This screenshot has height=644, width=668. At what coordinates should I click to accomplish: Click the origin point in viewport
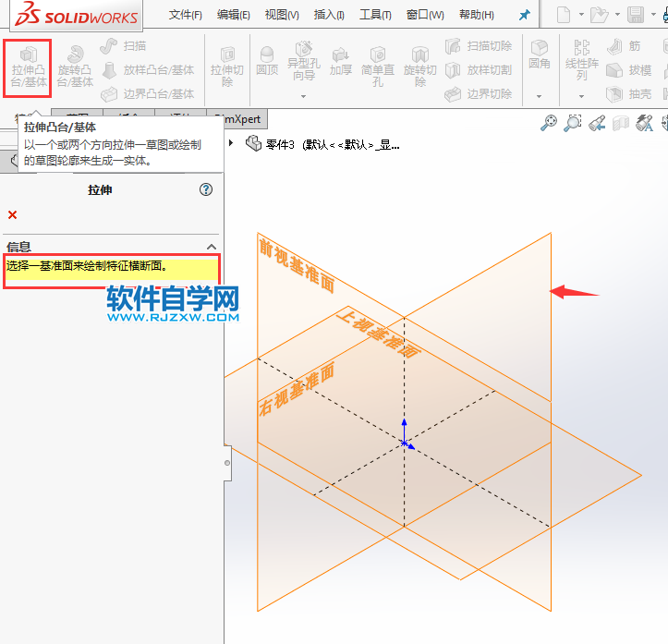coord(405,444)
